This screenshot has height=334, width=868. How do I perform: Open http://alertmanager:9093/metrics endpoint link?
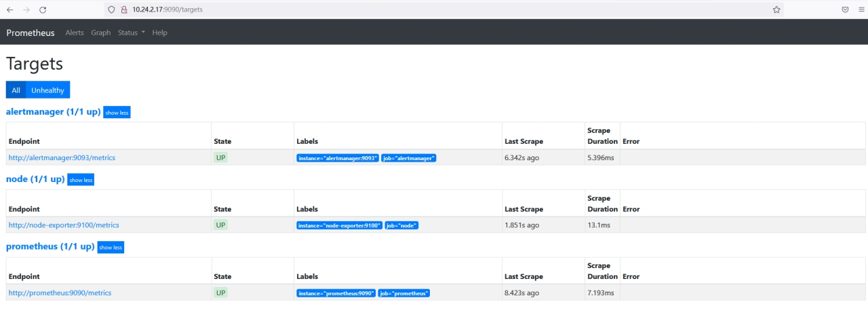62,157
